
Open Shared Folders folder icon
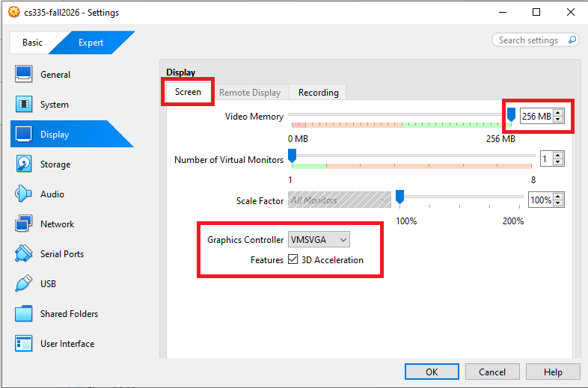coord(24,314)
